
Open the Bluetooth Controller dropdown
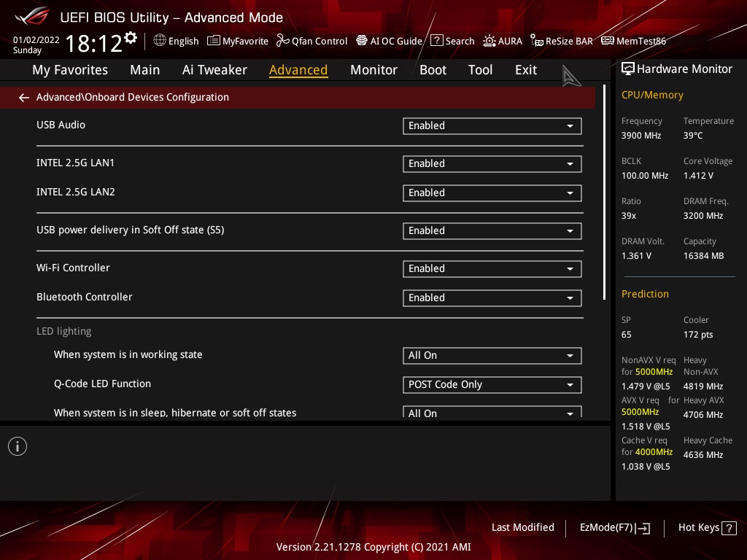492,298
